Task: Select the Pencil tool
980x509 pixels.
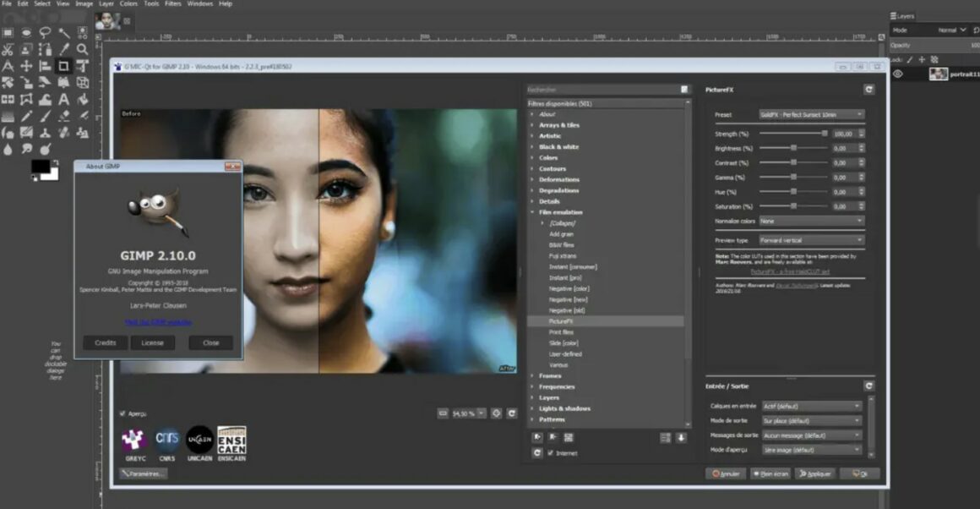Action: point(26,117)
